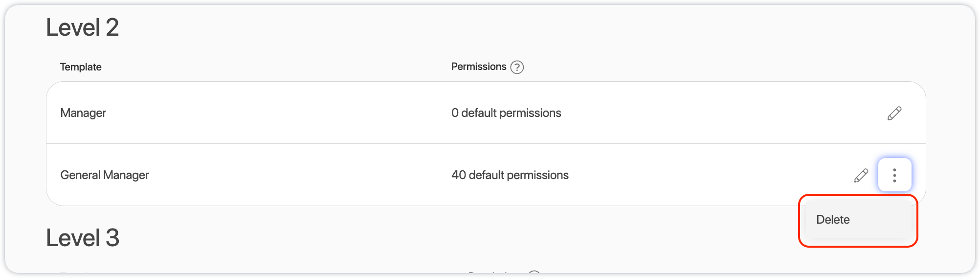Click the cut-off Level 3 Permissions header
980x278 pixels.
click(495, 272)
